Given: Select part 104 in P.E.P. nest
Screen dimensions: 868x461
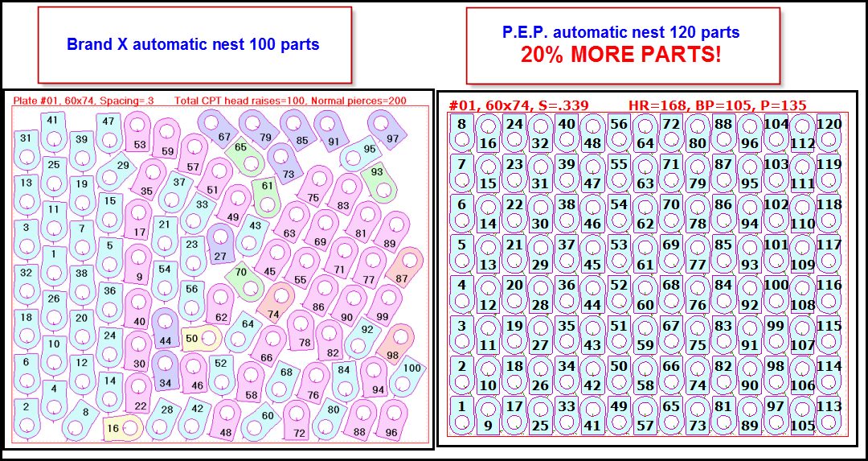Looking at the screenshot, I should click(776, 133).
